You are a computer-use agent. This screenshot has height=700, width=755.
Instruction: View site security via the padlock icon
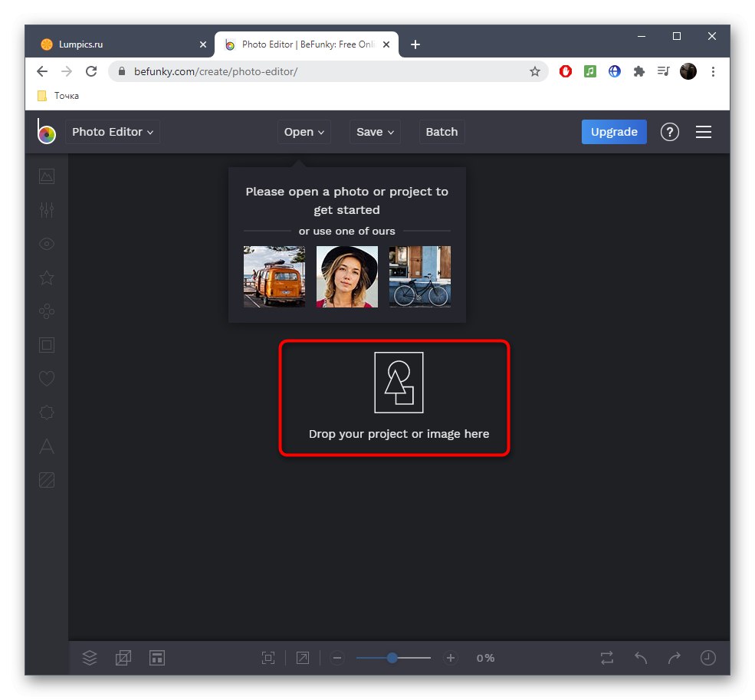[x=122, y=71]
